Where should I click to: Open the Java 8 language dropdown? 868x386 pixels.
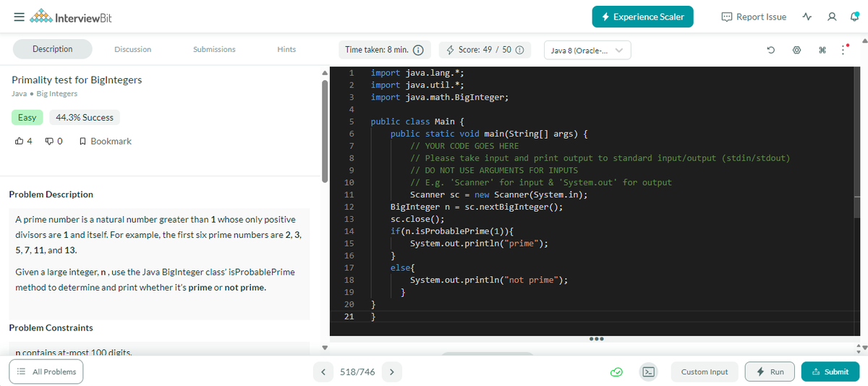(587, 50)
